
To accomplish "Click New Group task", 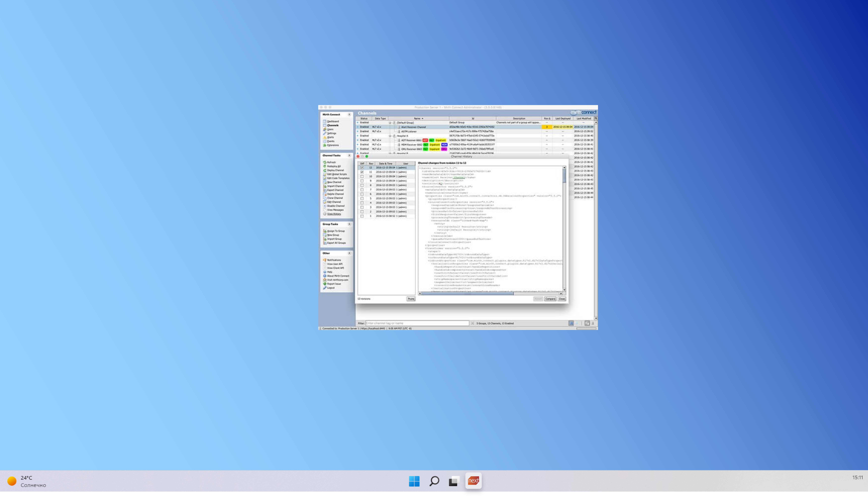I will [x=331, y=235].
